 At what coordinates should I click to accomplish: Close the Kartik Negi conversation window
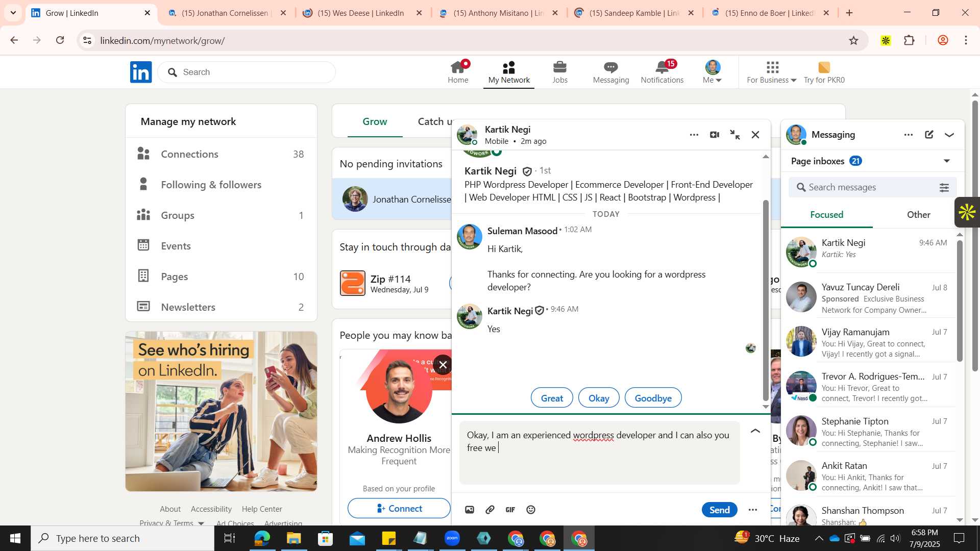[755, 135]
